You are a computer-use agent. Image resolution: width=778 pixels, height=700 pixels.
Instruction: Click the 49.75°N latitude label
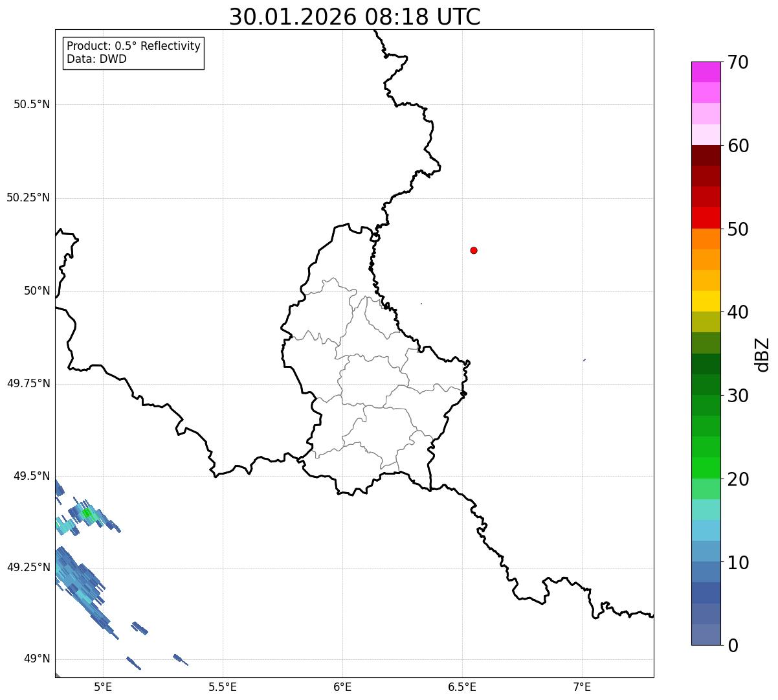28,383
